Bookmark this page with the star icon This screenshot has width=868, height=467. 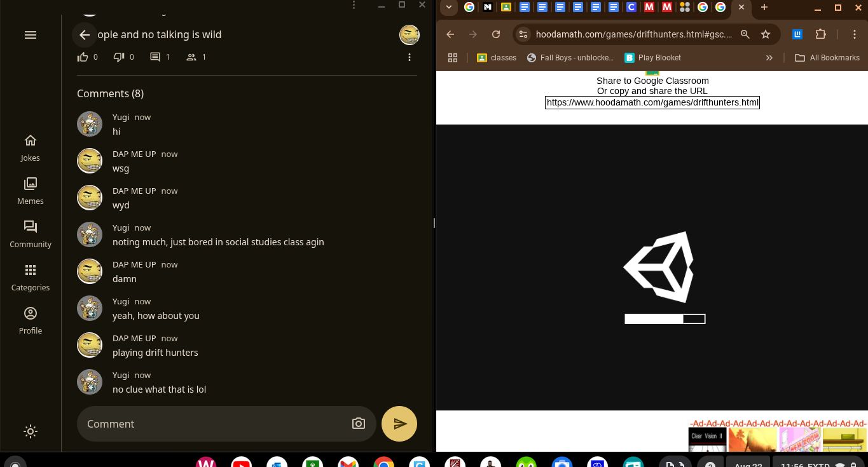click(x=766, y=34)
